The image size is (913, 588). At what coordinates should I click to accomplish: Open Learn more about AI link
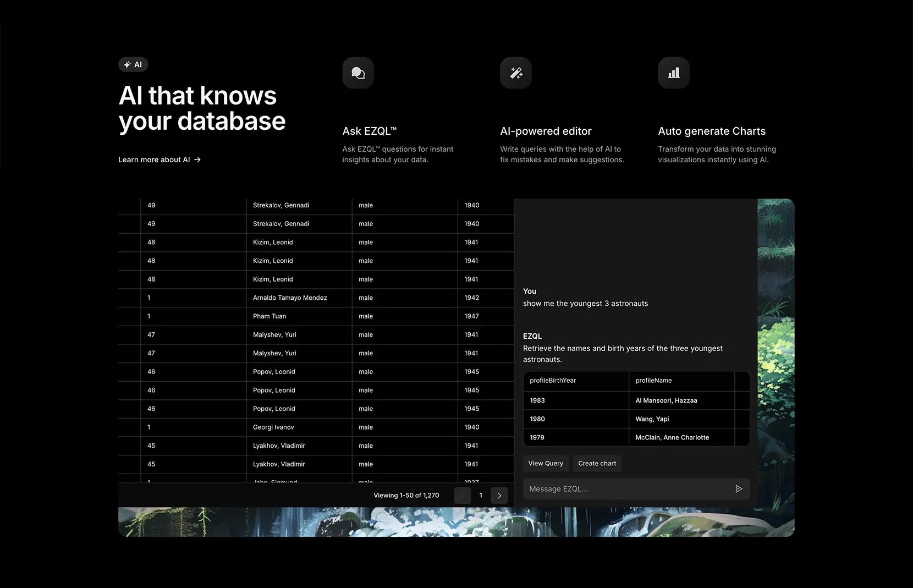pyautogui.click(x=159, y=160)
